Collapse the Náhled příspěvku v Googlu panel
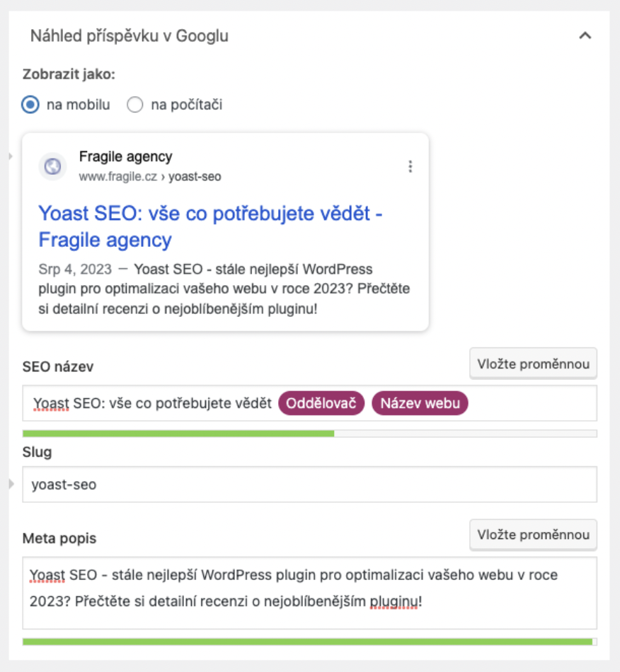The height and width of the screenshot is (672, 620). tap(585, 36)
